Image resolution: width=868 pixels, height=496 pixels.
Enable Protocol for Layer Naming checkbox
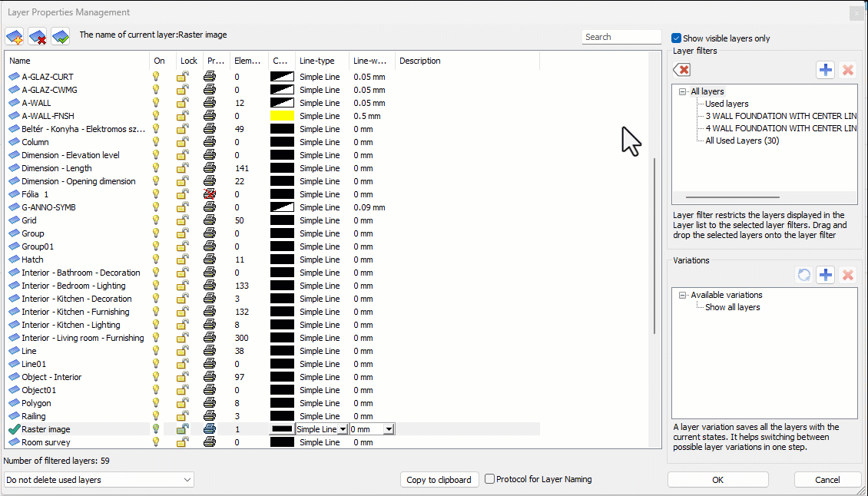489,479
